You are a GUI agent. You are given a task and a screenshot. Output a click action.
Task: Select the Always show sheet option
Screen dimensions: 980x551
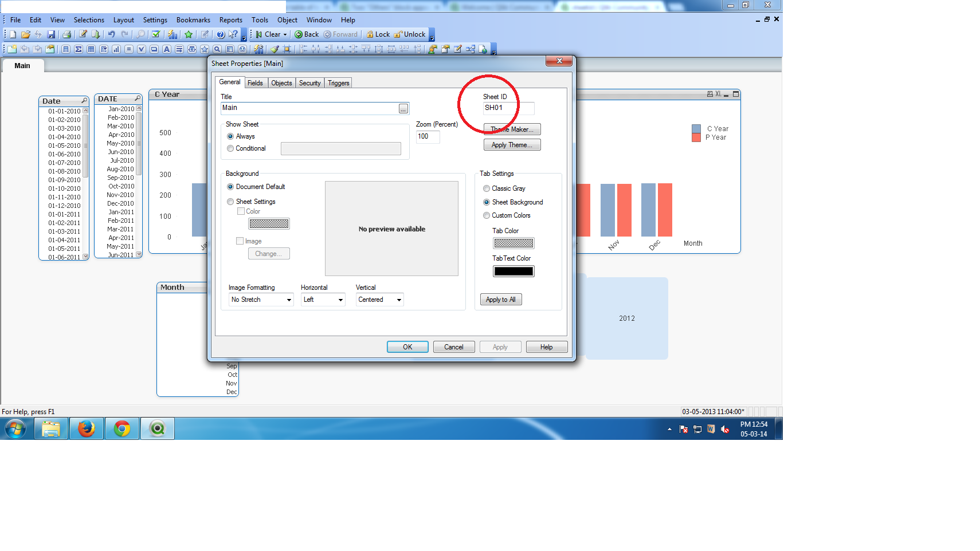(230, 136)
